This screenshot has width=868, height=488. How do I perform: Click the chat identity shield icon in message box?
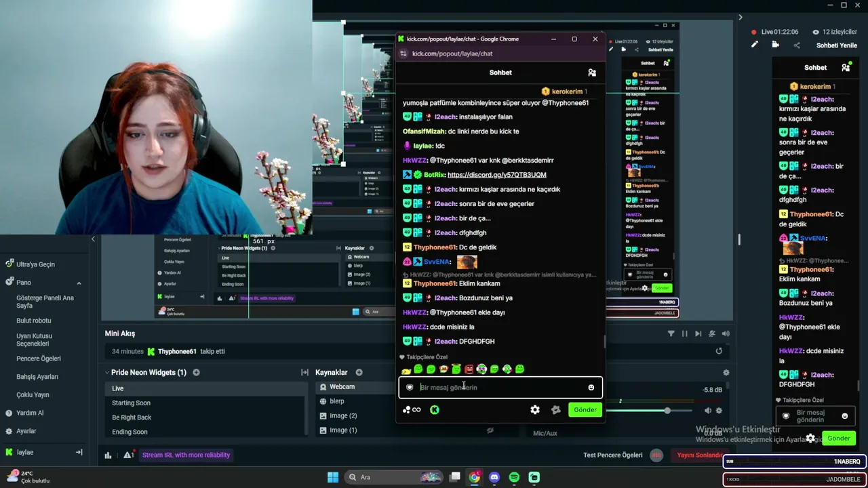pos(410,388)
